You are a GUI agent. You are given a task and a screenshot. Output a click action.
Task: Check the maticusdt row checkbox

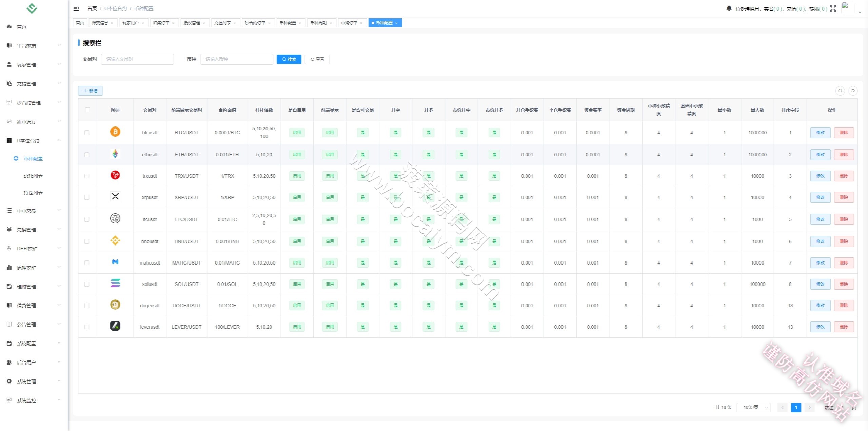[87, 263]
